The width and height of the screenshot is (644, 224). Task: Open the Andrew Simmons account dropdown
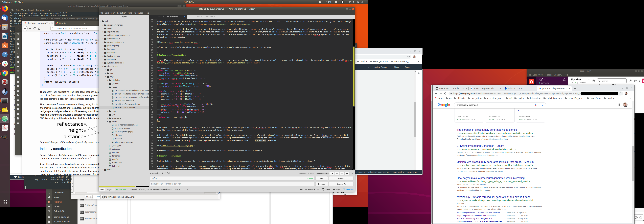pos(382,67)
